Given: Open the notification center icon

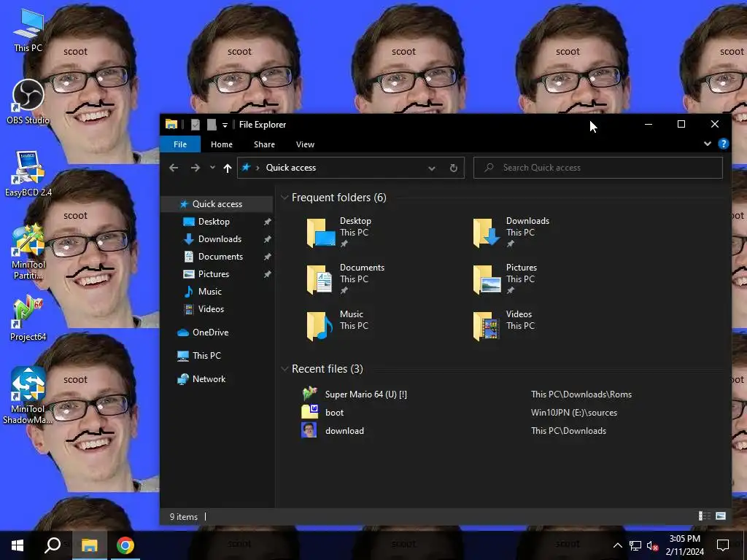Looking at the screenshot, I should tap(723, 545).
